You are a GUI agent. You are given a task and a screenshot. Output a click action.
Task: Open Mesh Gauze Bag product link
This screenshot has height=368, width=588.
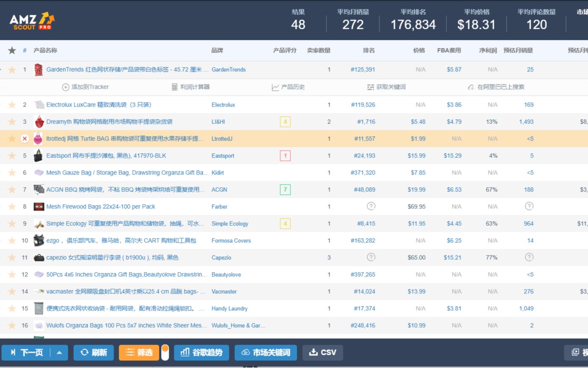pyautogui.click(x=128, y=173)
